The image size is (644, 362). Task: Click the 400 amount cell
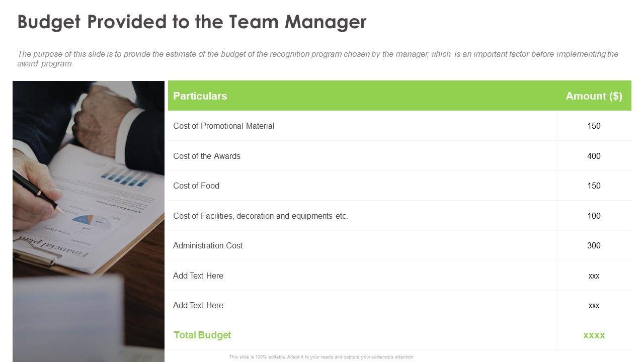pos(594,156)
